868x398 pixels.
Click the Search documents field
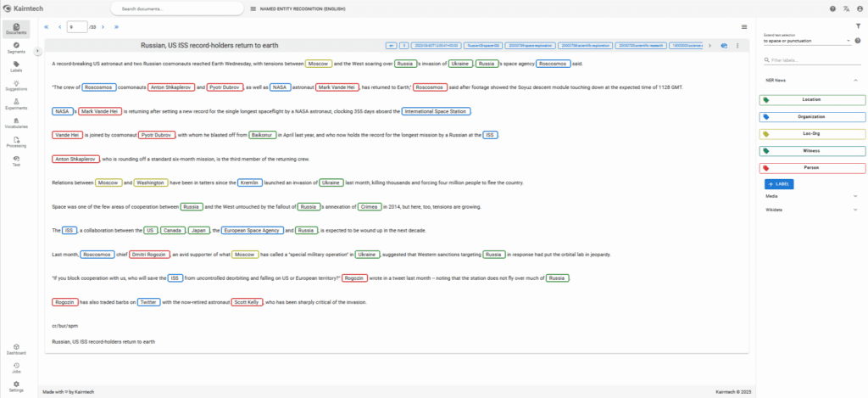pyautogui.click(x=174, y=8)
